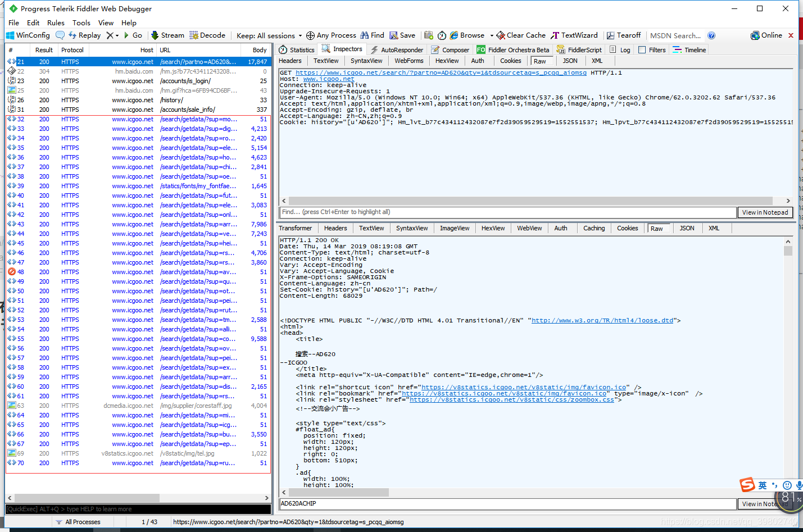Open the Rules menu
Image resolution: width=803 pixels, height=532 pixels.
pos(56,23)
